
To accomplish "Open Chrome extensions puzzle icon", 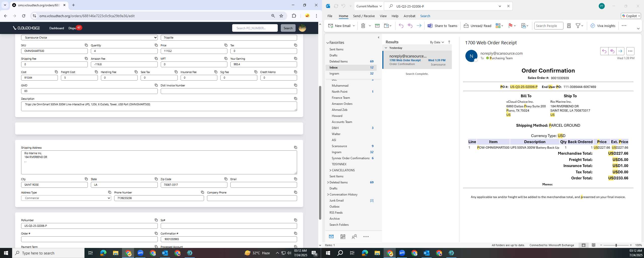I will pos(294,16).
